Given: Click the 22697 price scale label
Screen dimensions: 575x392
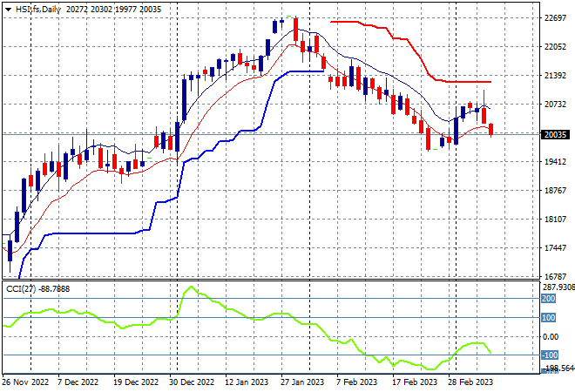Looking at the screenshot, I should 555,18.
